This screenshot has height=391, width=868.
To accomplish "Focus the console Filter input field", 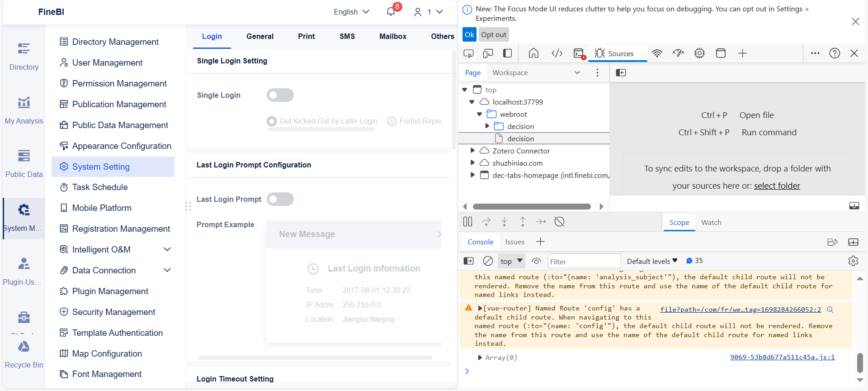I will coord(584,261).
